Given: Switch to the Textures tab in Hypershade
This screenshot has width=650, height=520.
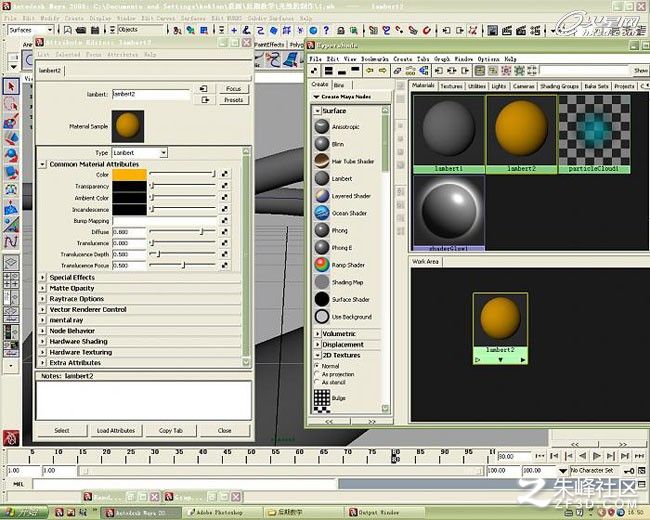Looking at the screenshot, I should point(451,86).
